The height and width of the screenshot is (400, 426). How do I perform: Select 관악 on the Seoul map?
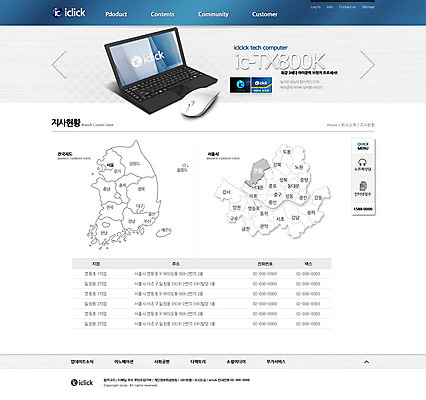click(x=264, y=226)
